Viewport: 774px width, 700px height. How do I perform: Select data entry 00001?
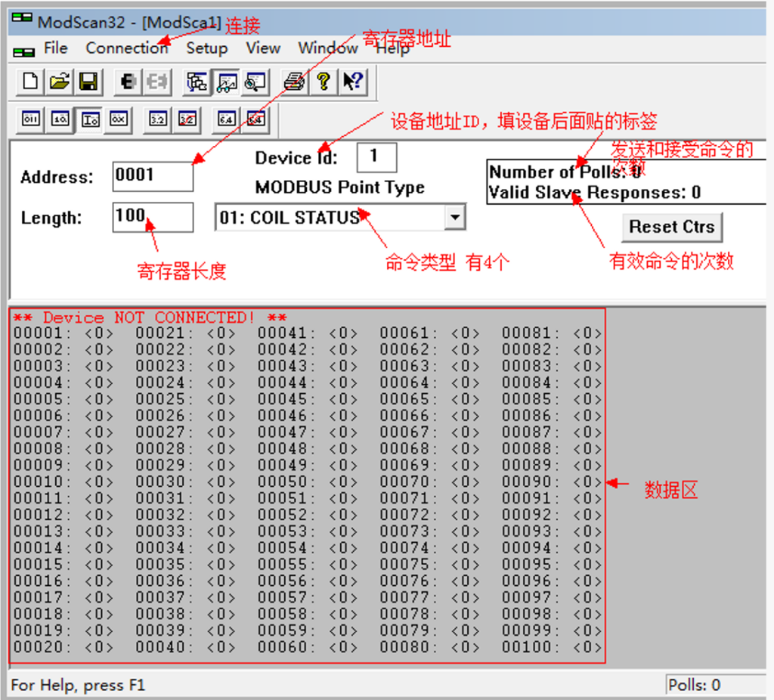(63, 333)
